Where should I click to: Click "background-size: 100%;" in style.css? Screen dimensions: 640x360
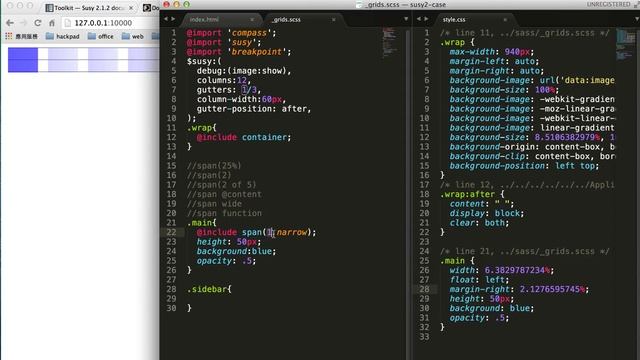pos(504,90)
